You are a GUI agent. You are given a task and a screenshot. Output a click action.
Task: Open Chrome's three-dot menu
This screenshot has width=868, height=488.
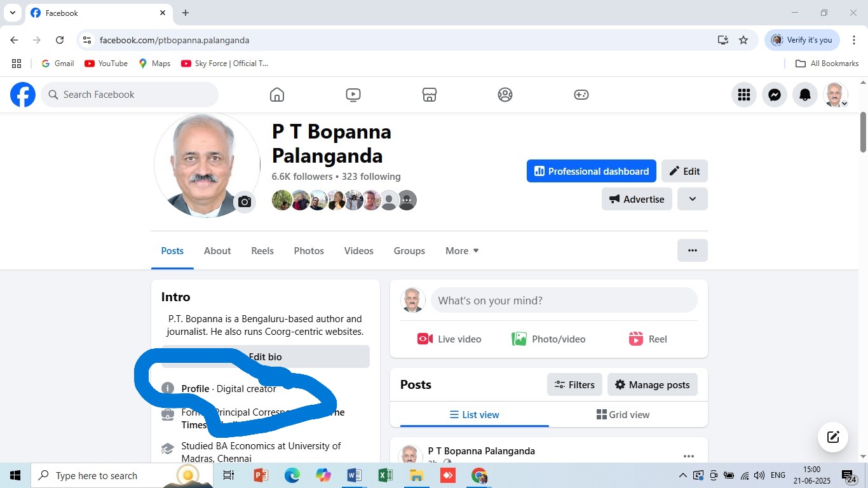(x=854, y=40)
